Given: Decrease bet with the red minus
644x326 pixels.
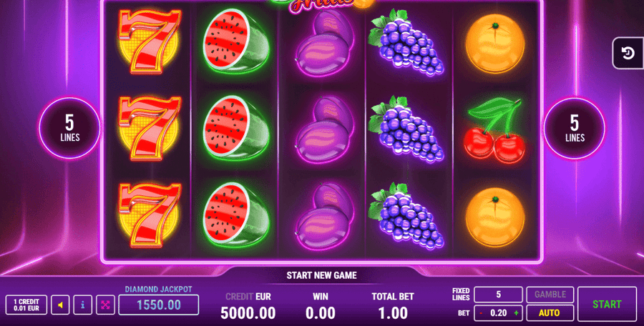Looking at the screenshot, I should tap(481, 313).
